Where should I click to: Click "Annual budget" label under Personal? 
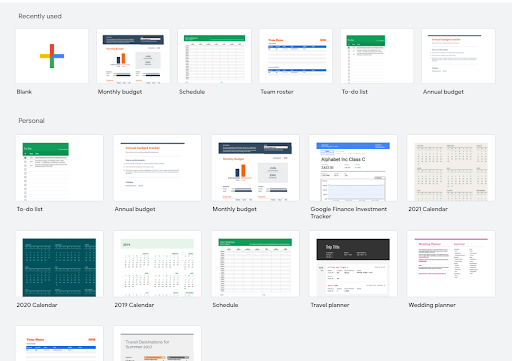[x=135, y=209]
